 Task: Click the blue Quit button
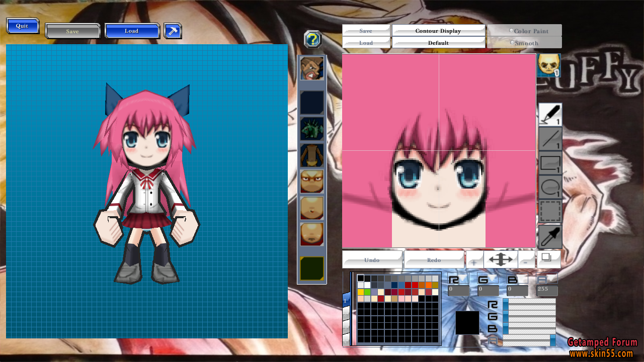click(x=22, y=26)
